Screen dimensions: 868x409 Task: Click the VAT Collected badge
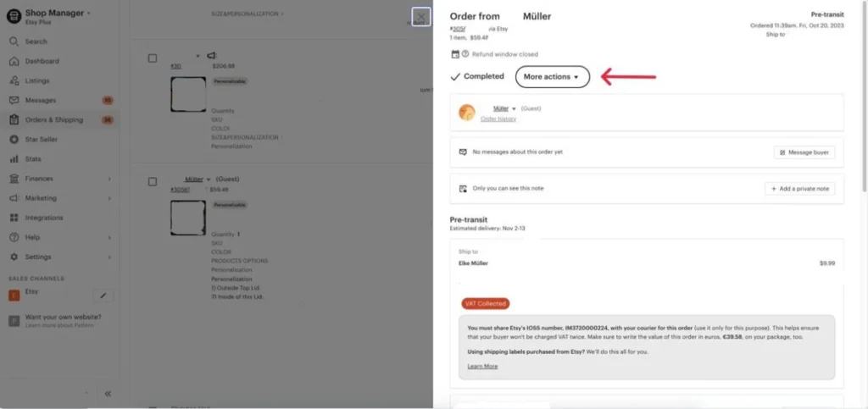point(486,303)
